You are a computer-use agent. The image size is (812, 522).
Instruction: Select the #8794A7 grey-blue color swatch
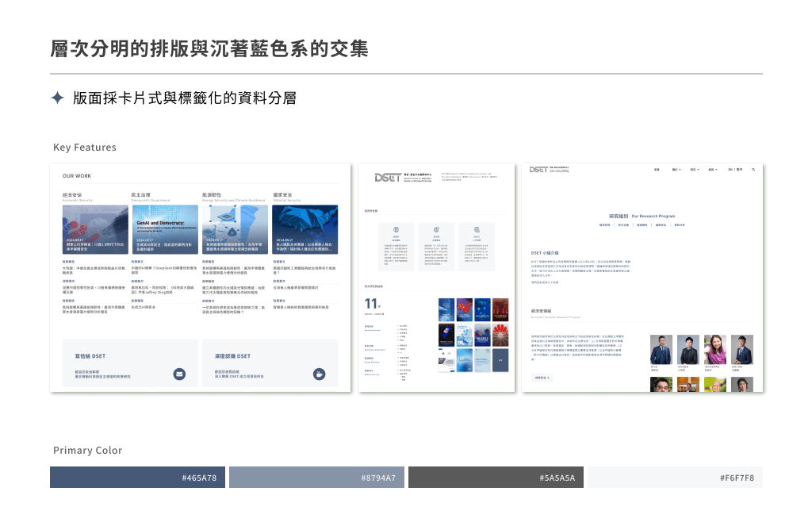pos(317,478)
